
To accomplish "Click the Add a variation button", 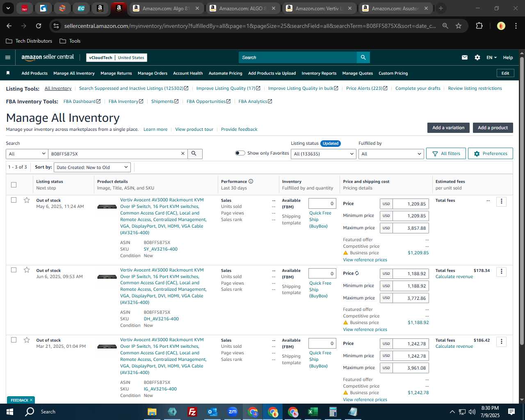I will [x=448, y=128].
